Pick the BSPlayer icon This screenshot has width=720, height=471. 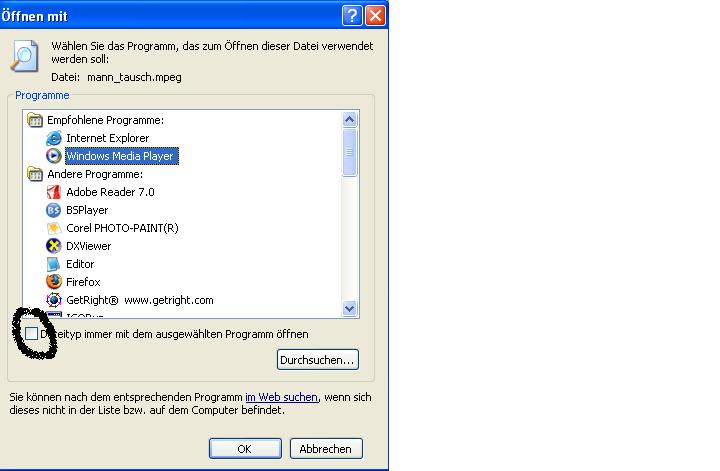click(54, 210)
